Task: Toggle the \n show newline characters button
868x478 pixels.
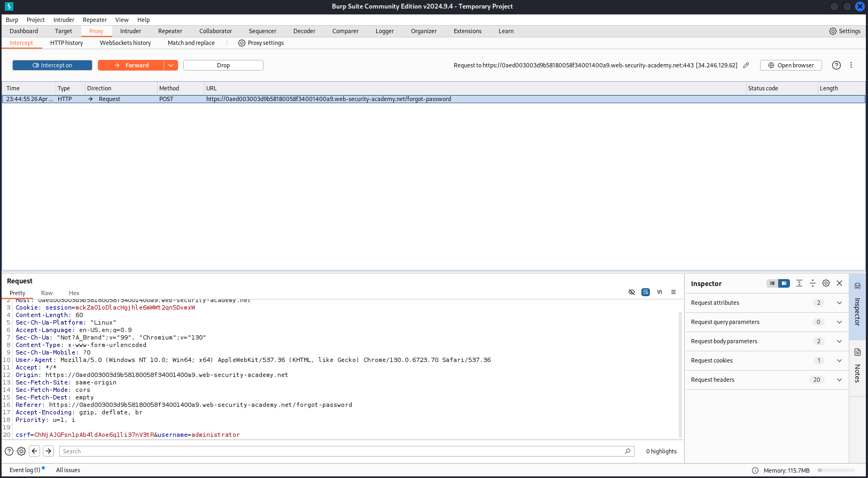Action: pos(660,292)
